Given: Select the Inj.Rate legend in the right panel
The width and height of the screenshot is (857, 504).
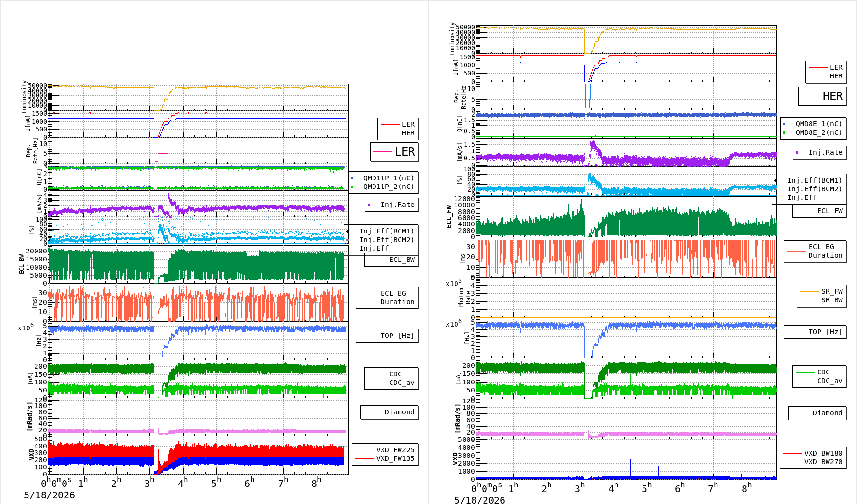Looking at the screenshot, I should [826, 152].
